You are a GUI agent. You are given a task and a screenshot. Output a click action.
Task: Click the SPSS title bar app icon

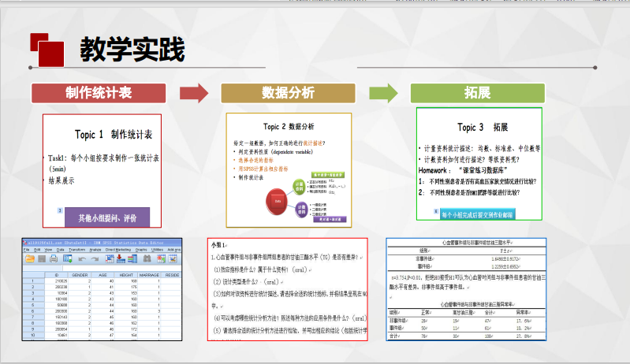pos(25,243)
